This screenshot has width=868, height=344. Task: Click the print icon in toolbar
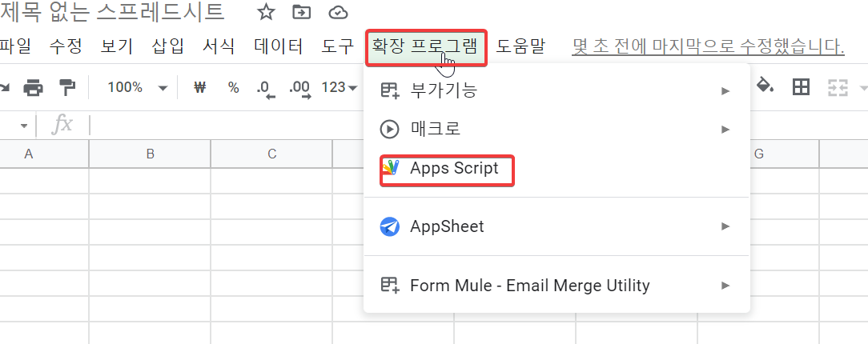(x=33, y=87)
